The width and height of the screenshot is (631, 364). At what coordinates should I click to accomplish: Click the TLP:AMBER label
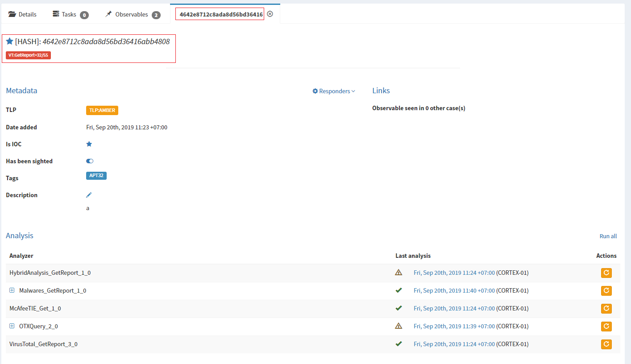[x=102, y=110]
